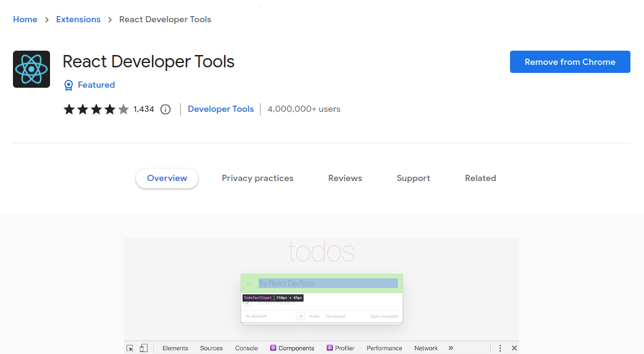Select the Active filter in todos preview
The height and width of the screenshot is (354, 644).
pyautogui.click(x=314, y=316)
